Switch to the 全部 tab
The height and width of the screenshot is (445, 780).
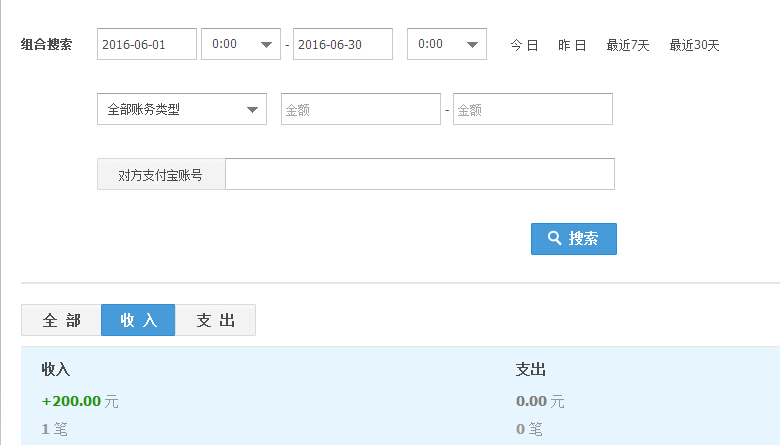pyautogui.click(x=61, y=320)
